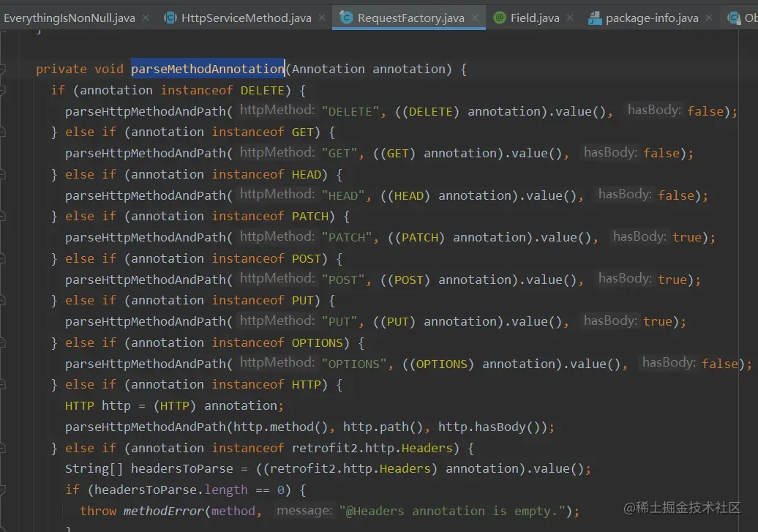Click the 'methodError' call

164,512
